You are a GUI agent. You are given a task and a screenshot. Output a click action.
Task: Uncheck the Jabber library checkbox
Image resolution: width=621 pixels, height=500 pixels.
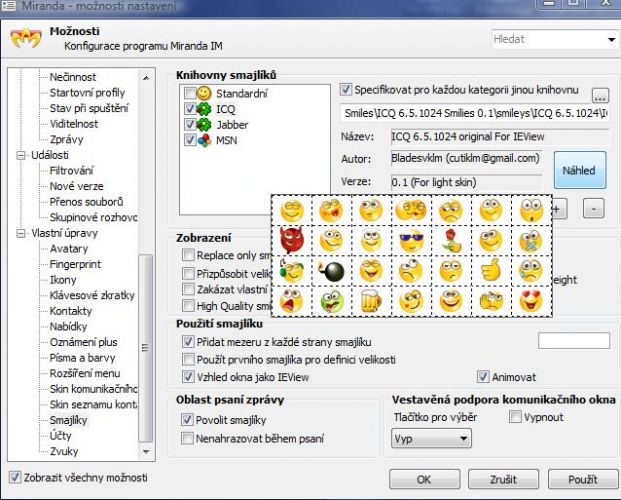click(190, 124)
